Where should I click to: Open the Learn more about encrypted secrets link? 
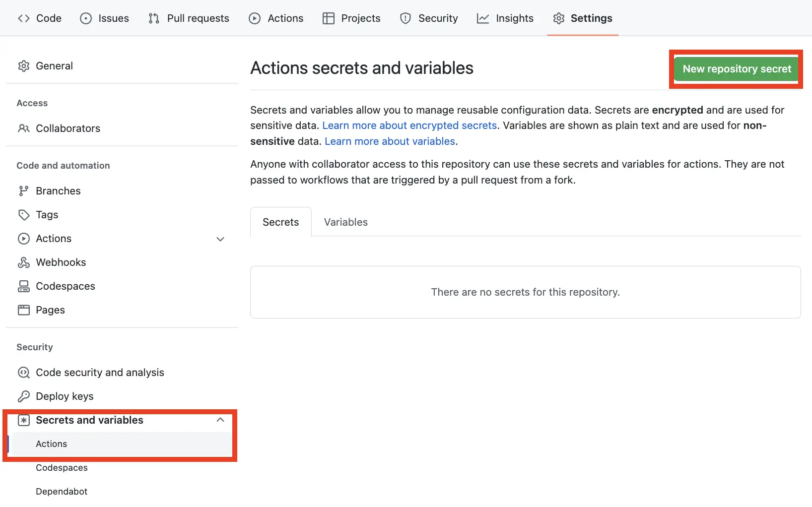(x=409, y=125)
